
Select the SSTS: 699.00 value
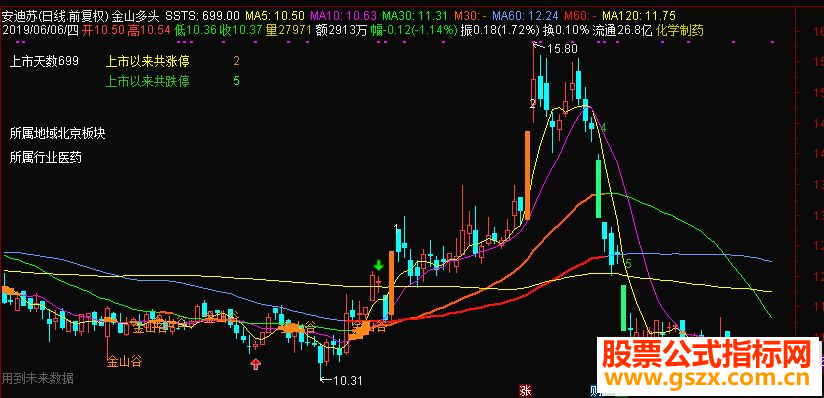[203, 16]
